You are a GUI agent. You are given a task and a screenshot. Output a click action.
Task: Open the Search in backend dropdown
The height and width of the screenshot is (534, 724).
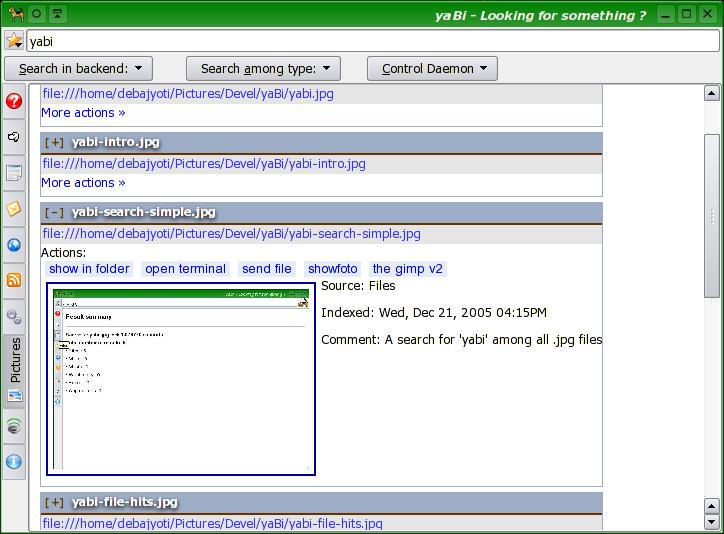click(x=78, y=69)
